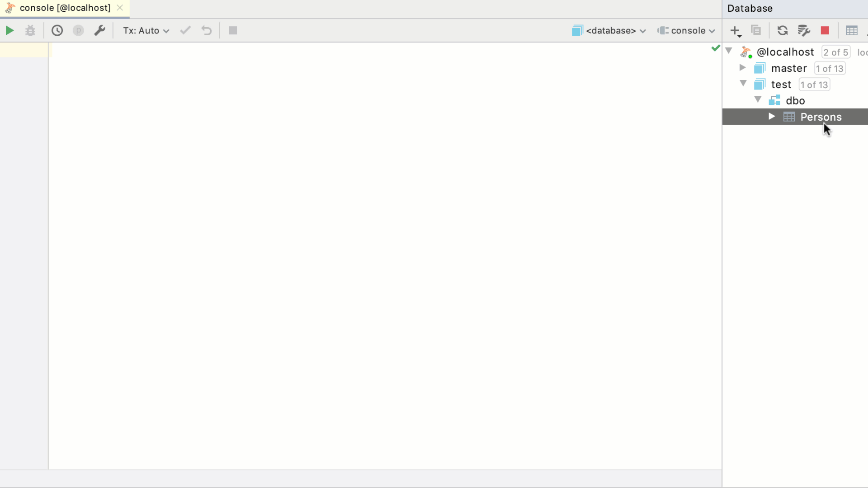Select the dbo schema tree item
Screen dimensions: 868x488
pos(797,100)
